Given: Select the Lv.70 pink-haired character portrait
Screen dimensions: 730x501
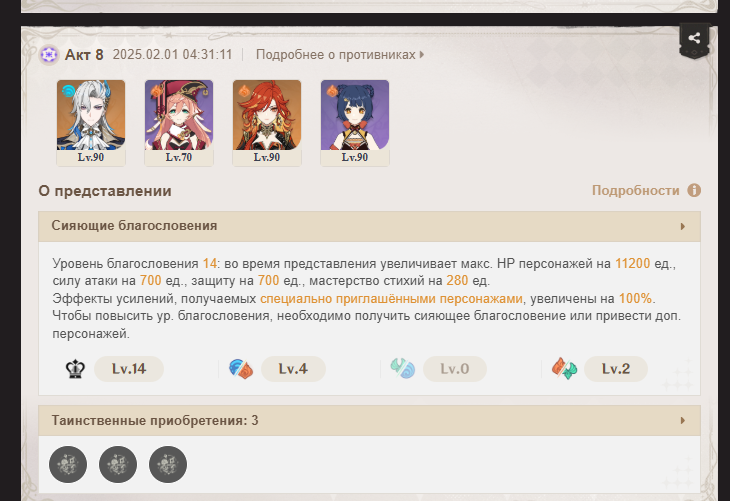Looking at the screenshot, I should click(x=179, y=123).
